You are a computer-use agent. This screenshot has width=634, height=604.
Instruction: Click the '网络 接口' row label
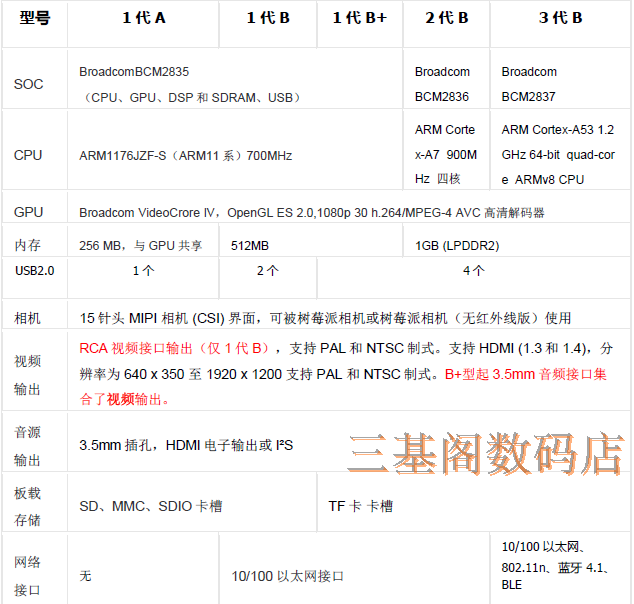point(27,576)
